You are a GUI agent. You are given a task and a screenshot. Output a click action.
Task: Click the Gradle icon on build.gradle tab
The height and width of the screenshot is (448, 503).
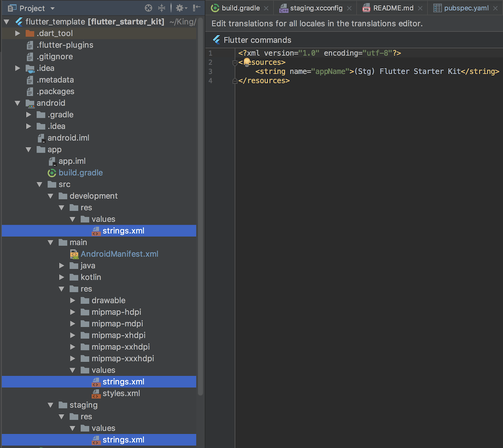[x=215, y=8]
